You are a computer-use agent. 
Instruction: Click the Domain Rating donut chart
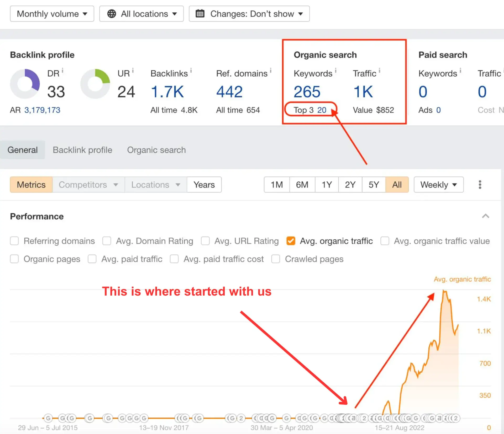coord(25,84)
